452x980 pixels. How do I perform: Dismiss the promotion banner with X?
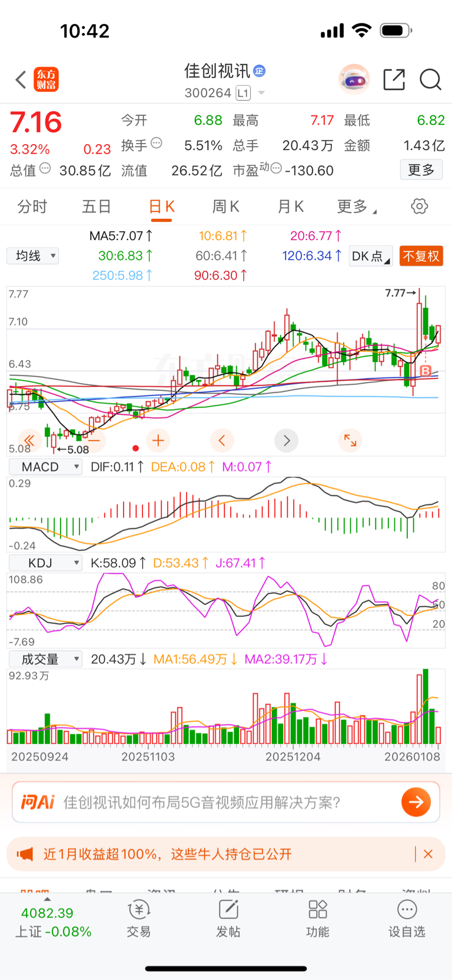(x=428, y=854)
